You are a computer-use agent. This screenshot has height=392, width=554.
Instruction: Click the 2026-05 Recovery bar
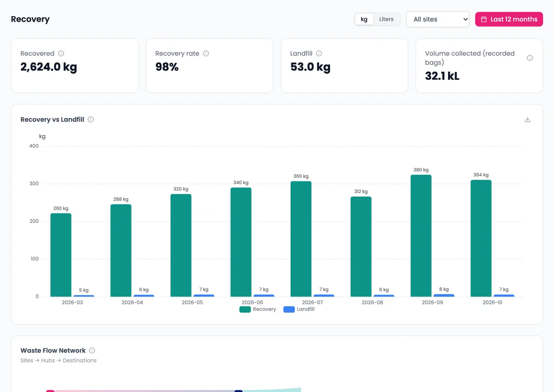pyautogui.click(x=181, y=245)
